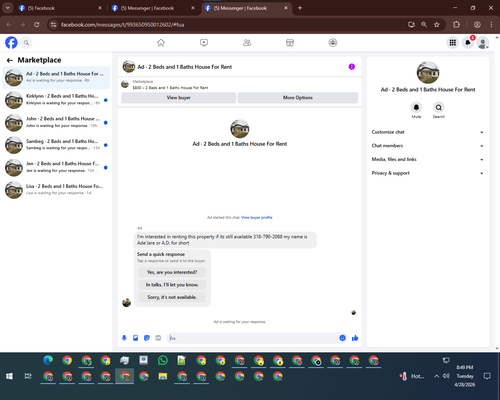Expand the Chat members section
Viewport: 500px width, 400px height.
tap(428, 146)
